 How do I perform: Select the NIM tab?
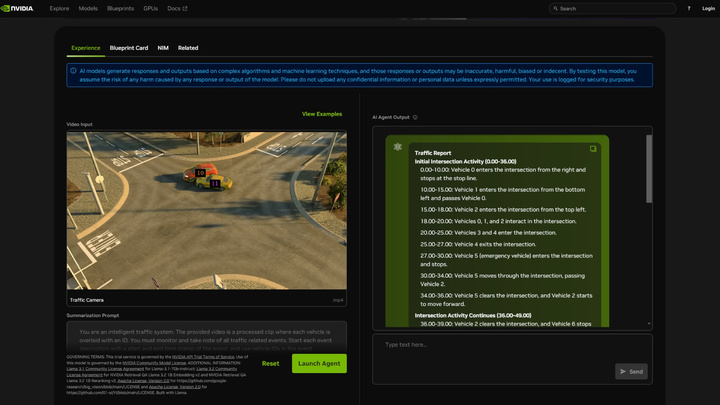pyautogui.click(x=163, y=48)
